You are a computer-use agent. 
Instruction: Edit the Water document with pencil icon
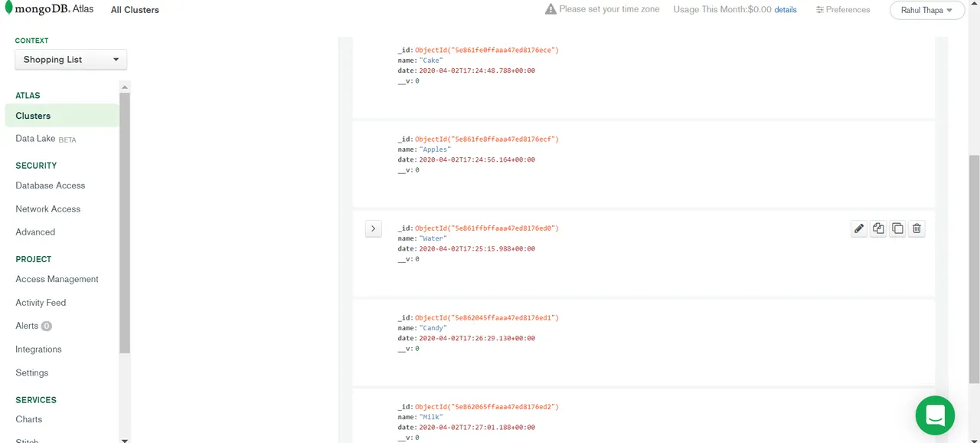coord(859,228)
